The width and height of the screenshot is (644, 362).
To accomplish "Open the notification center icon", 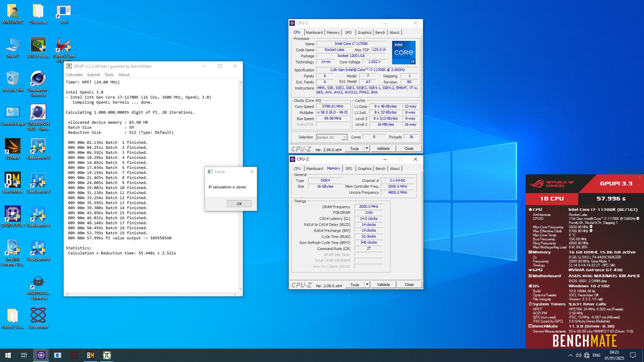I will tap(633, 355).
